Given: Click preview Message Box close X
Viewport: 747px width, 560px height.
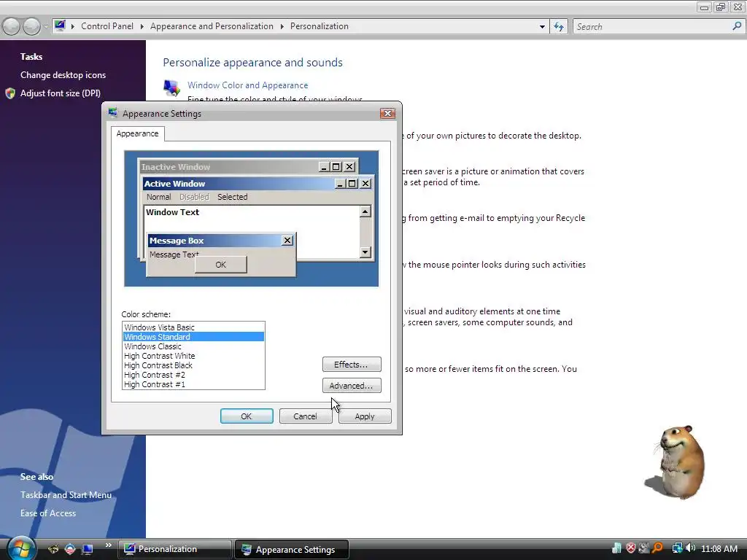Looking at the screenshot, I should 287,241.
